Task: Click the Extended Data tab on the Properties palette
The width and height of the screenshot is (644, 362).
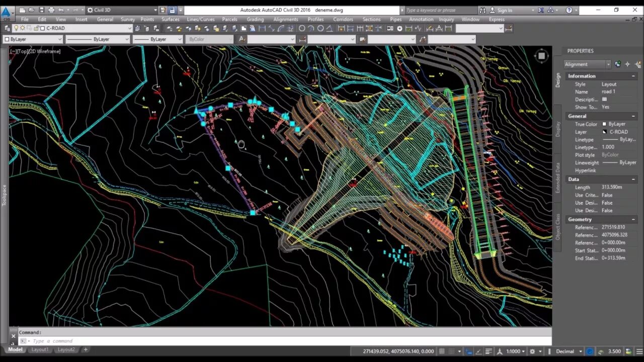Action: tap(557, 178)
